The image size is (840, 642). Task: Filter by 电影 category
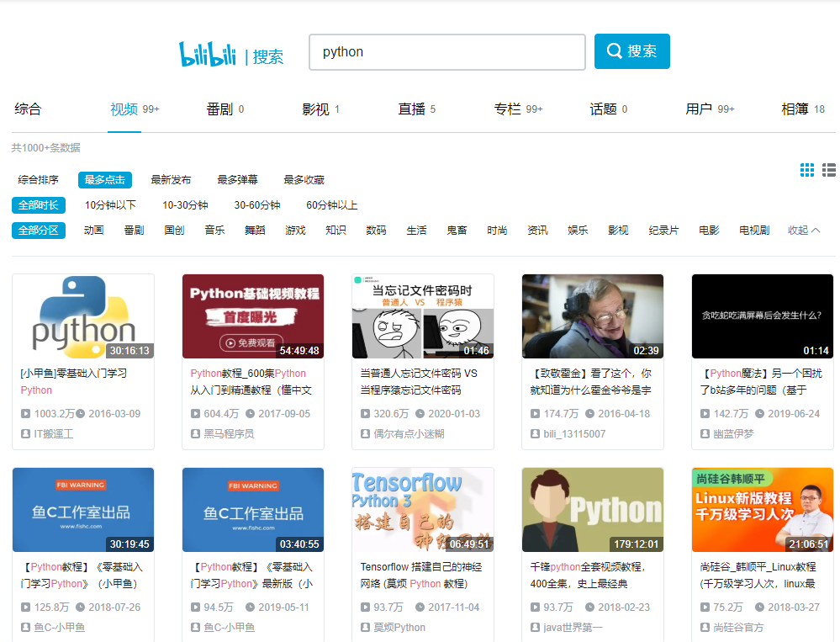[710, 231]
